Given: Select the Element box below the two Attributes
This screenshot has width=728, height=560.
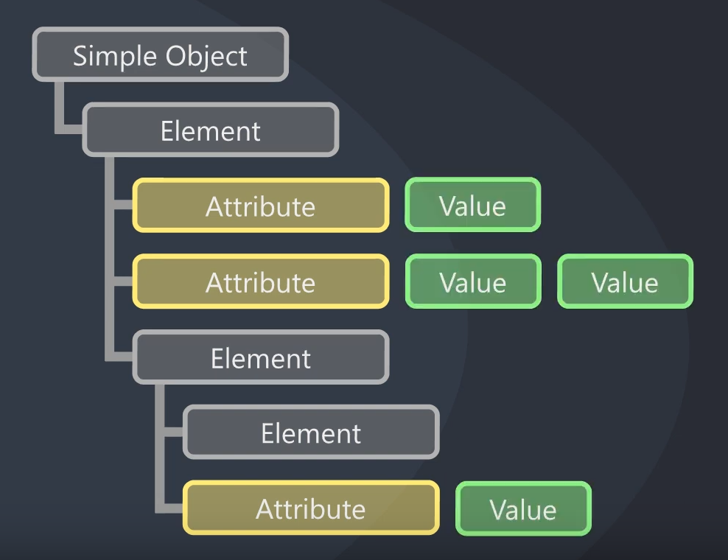Looking at the screenshot, I should [260, 357].
